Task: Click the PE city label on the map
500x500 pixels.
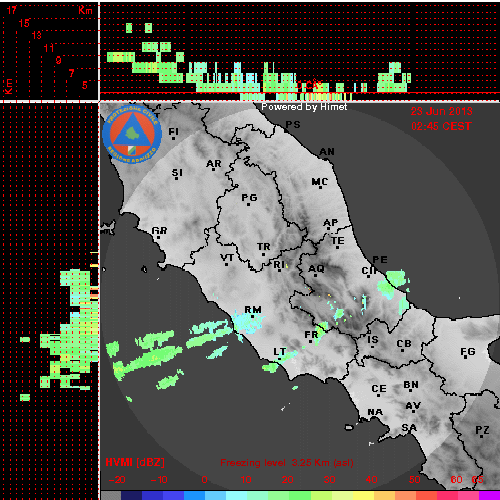Action: [x=380, y=260]
